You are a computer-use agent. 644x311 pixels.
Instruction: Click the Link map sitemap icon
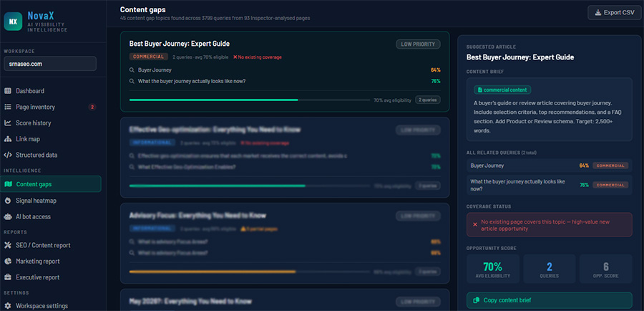pos(8,139)
